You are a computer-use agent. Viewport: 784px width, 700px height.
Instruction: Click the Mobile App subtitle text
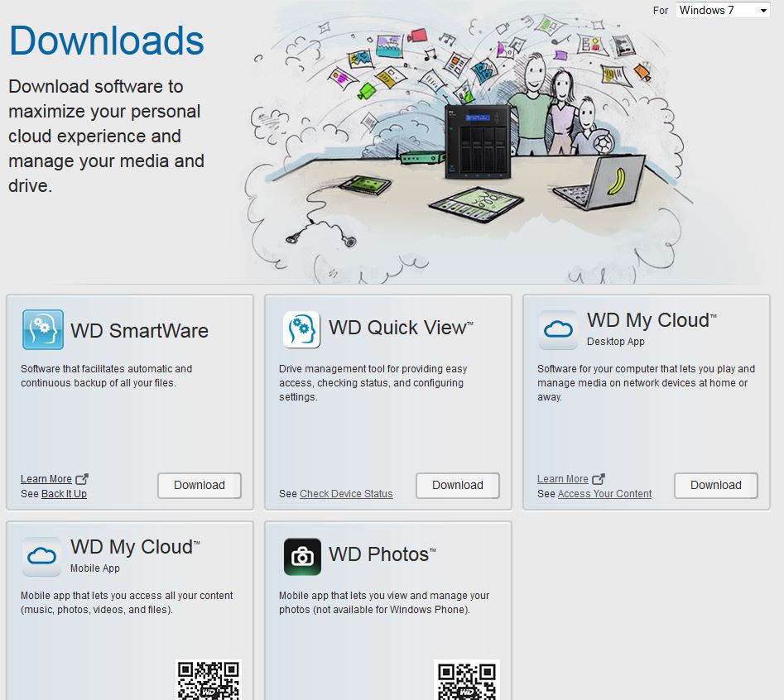[95, 568]
